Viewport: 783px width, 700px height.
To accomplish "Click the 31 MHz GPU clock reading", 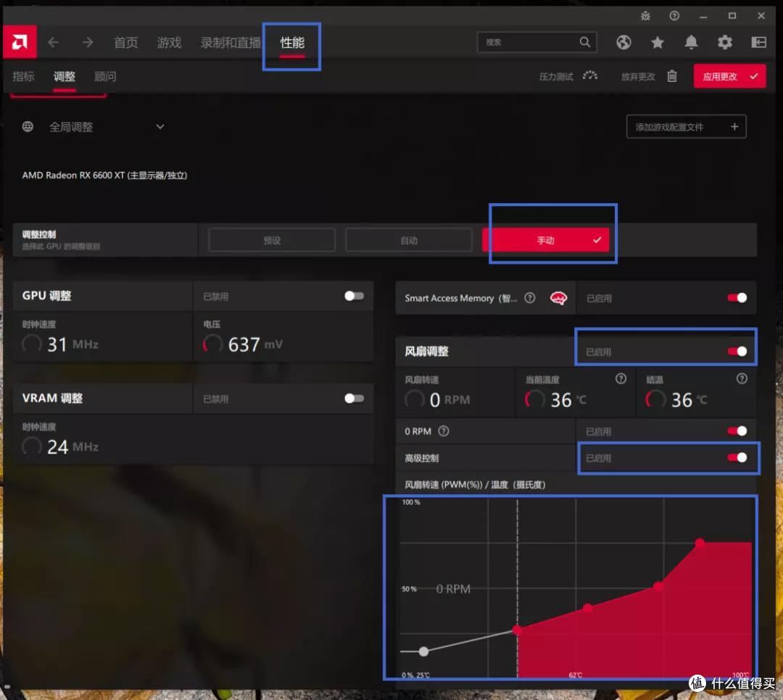I will coord(72,345).
